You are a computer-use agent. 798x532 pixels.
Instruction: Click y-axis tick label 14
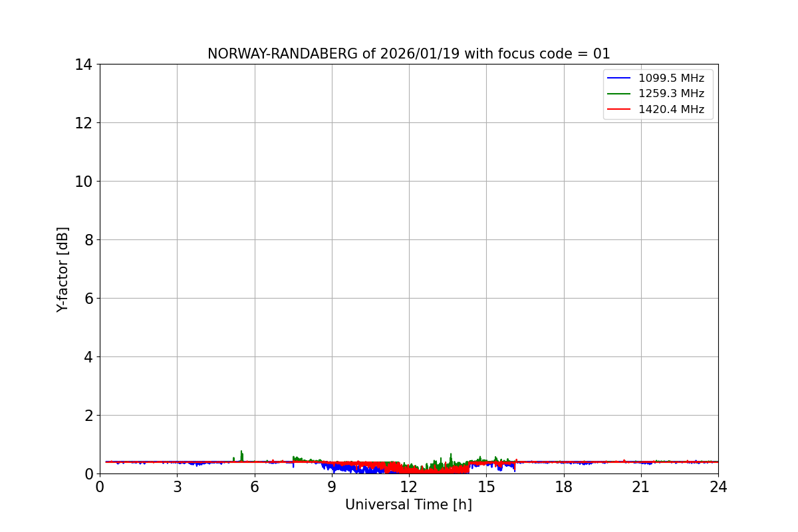(x=84, y=65)
